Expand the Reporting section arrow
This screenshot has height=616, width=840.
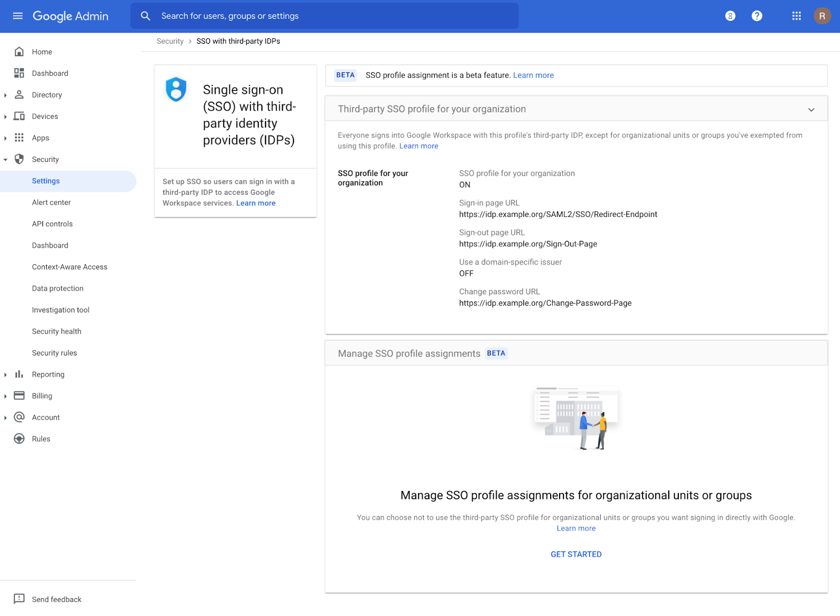coord(5,374)
